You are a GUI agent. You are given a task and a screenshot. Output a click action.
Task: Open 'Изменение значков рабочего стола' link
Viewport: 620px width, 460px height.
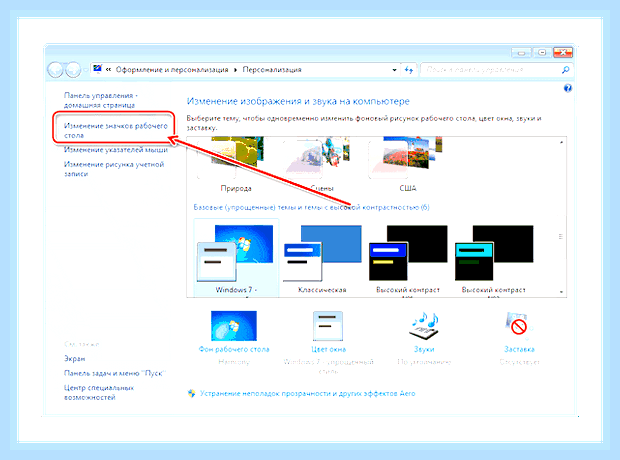point(116,131)
